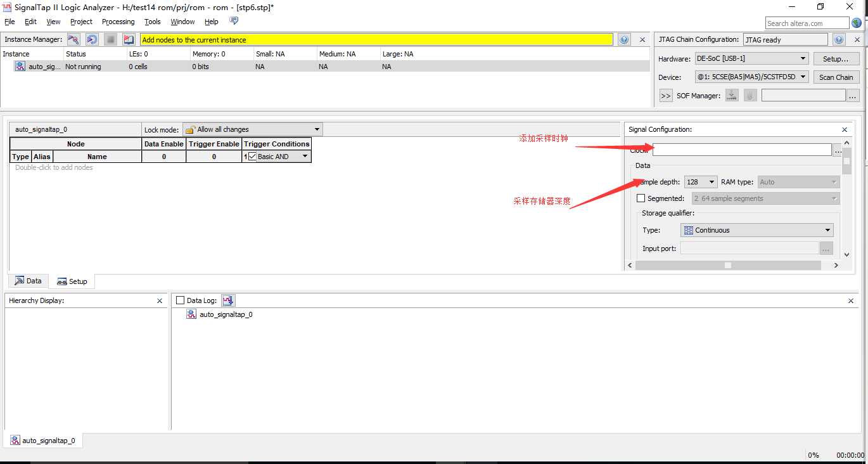
Task: Click the altera.com search globe icon
Action: pos(857,23)
